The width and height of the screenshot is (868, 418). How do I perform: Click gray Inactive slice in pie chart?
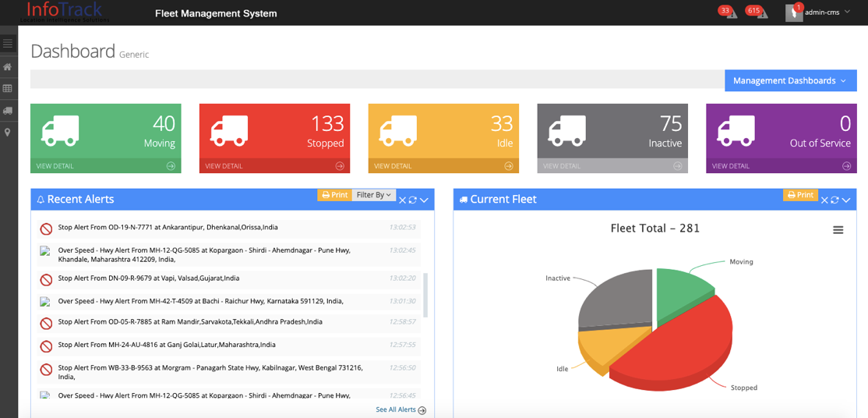coord(619,300)
